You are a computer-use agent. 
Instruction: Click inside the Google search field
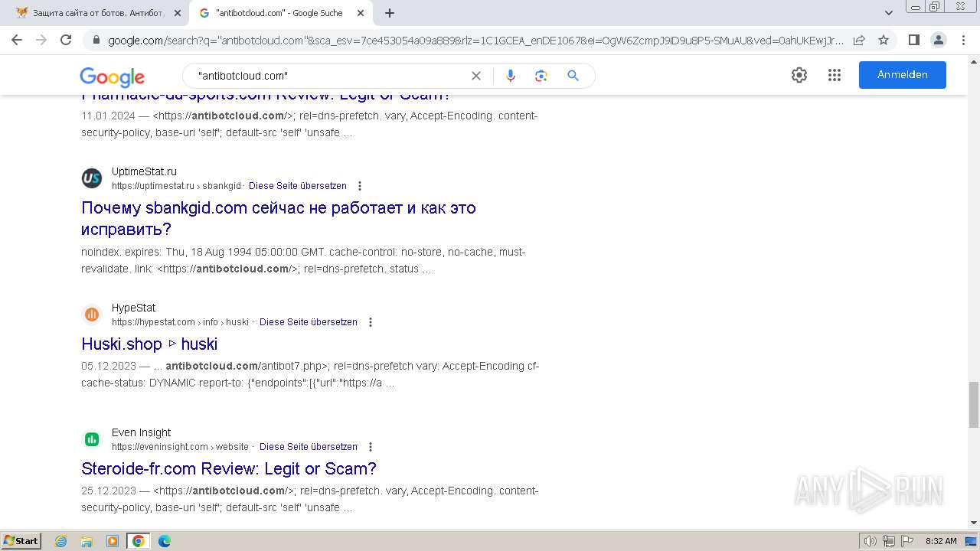pyautogui.click(x=329, y=76)
